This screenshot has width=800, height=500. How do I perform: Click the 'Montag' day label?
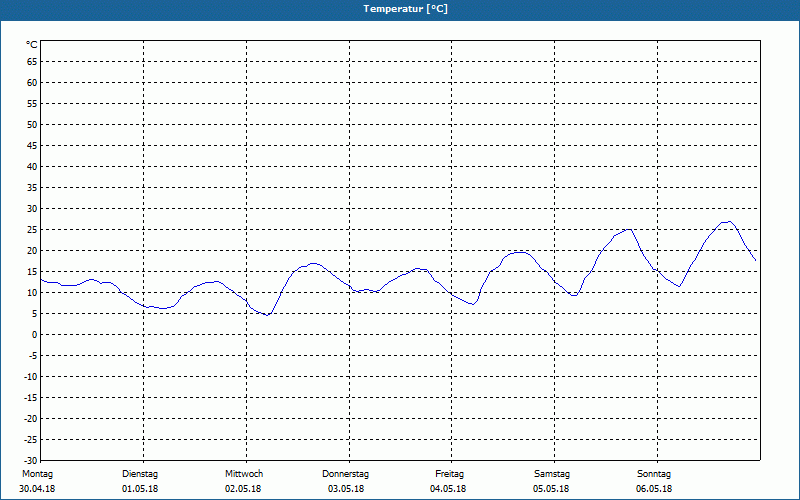tap(37, 474)
